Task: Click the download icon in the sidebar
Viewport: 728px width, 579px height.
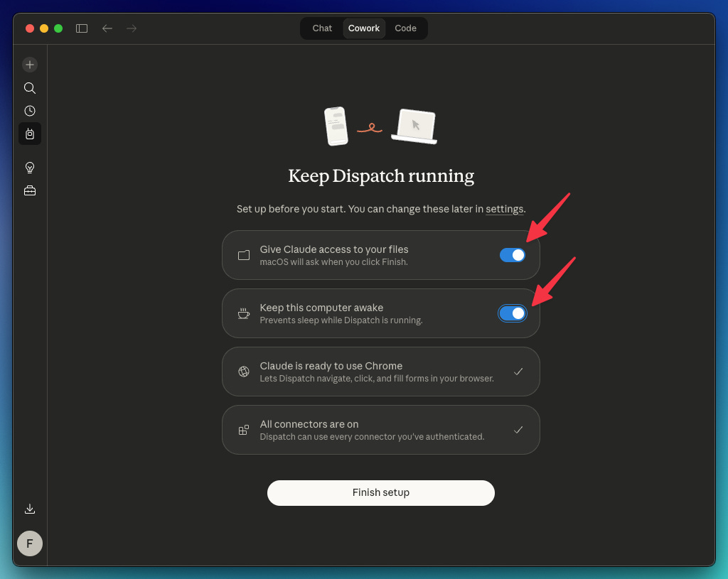Action: (30, 509)
